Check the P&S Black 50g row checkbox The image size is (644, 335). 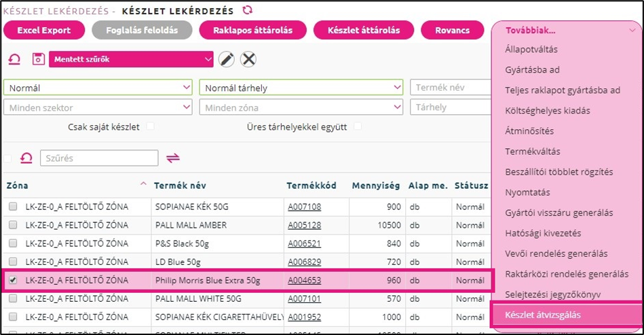(13, 243)
